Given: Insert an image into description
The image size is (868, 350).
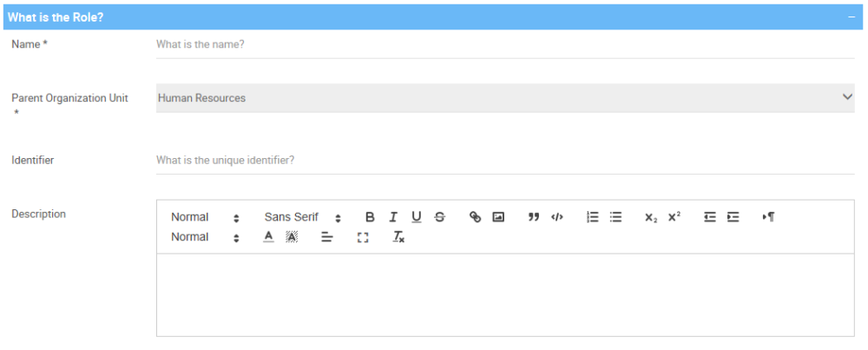Looking at the screenshot, I should coord(498,217).
